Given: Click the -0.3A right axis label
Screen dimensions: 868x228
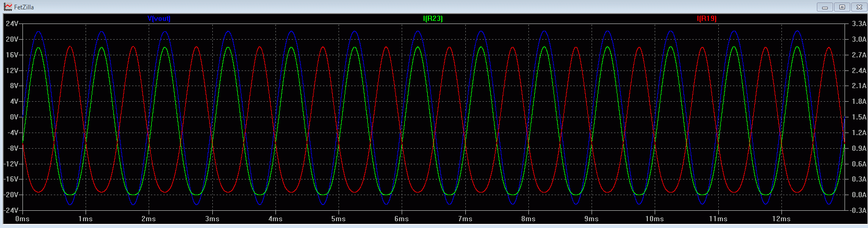Looking at the screenshot, I should pyautogui.click(x=858, y=210).
